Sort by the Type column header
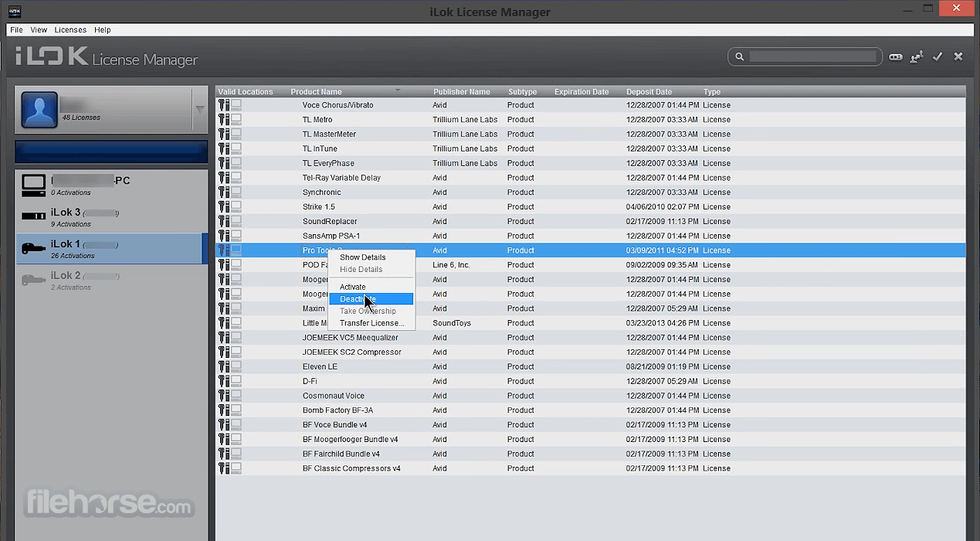 pos(711,92)
